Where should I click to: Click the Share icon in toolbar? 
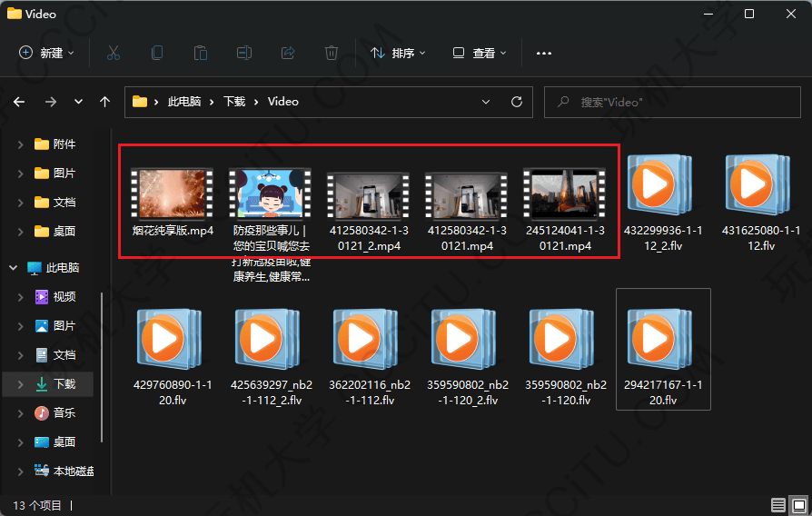[288, 53]
